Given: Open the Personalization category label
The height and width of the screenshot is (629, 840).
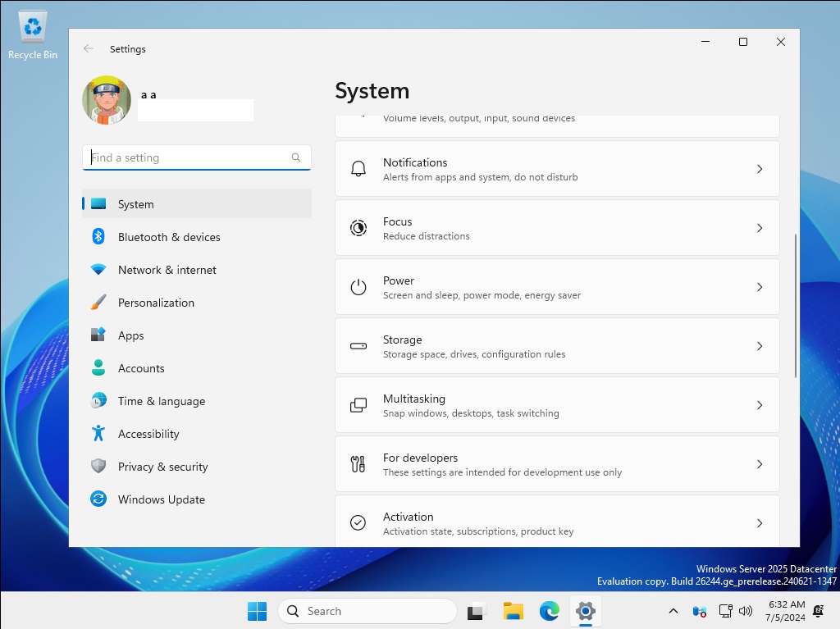Looking at the screenshot, I should click(156, 303).
